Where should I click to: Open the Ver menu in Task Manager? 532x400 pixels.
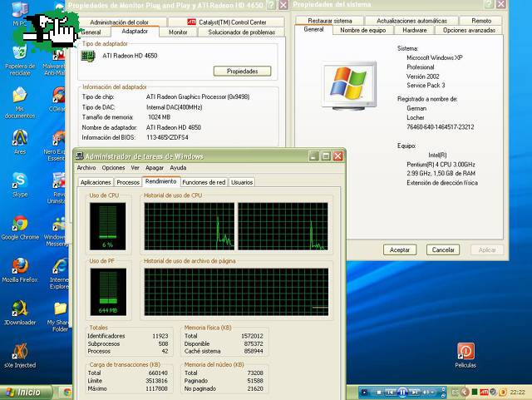tap(135, 168)
